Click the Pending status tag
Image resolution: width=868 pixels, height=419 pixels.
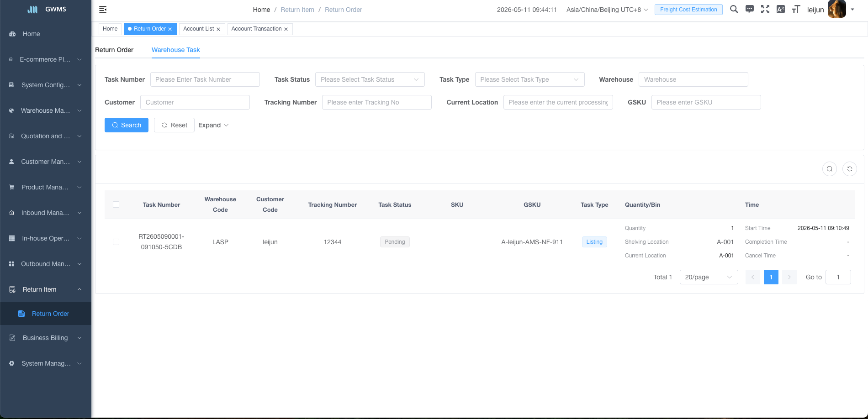395,242
